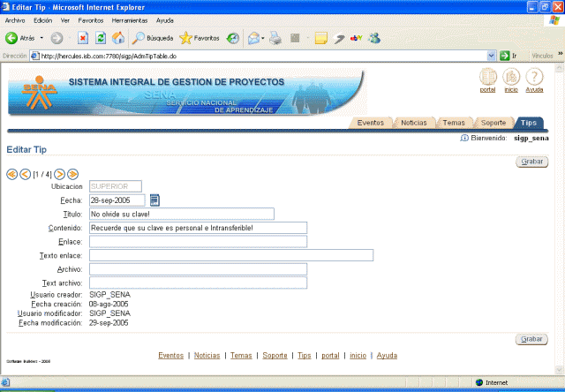565x392 pixels.
Task: Open the Ayuda menu in menu bar
Action: [165, 20]
